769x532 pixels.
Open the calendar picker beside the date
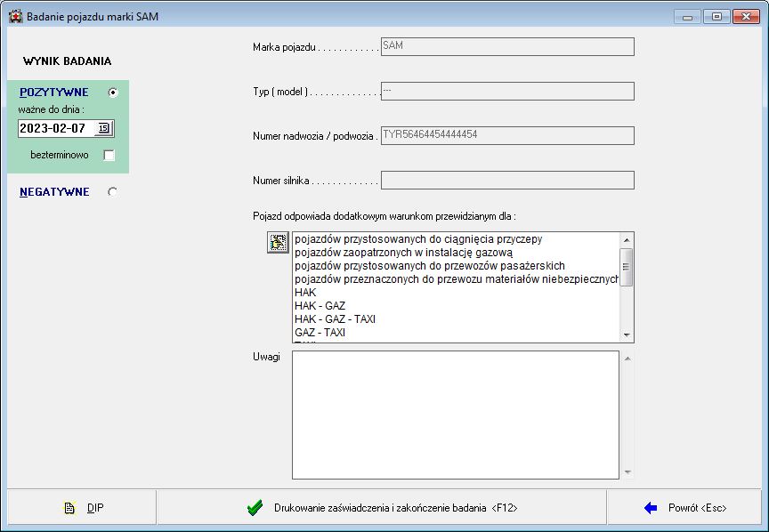103,128
